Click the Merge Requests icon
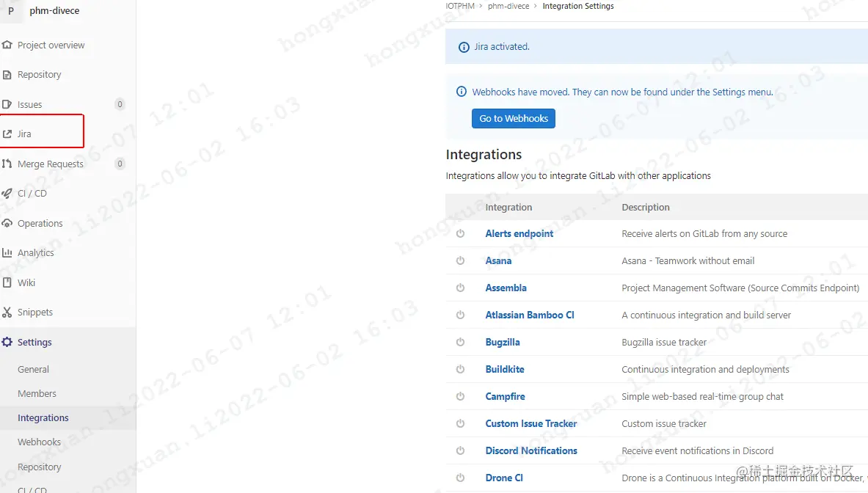The height and width of the screenshot is (493, 868). click(x=7, y=164)
